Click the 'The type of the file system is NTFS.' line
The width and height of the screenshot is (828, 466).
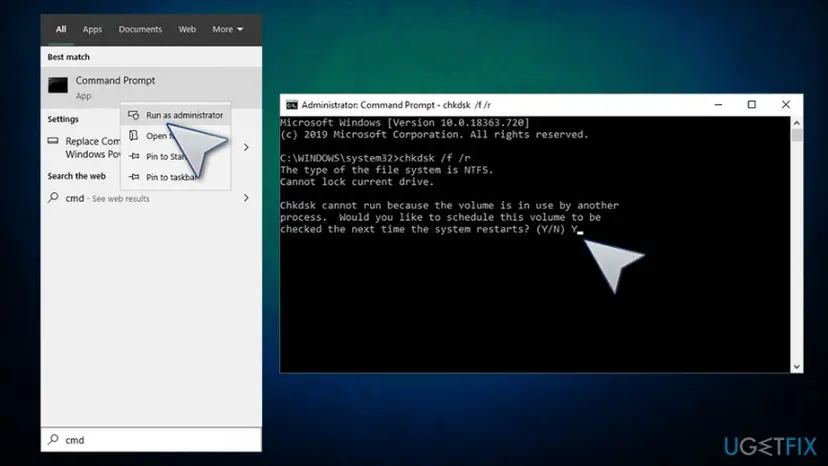[387, 170]
